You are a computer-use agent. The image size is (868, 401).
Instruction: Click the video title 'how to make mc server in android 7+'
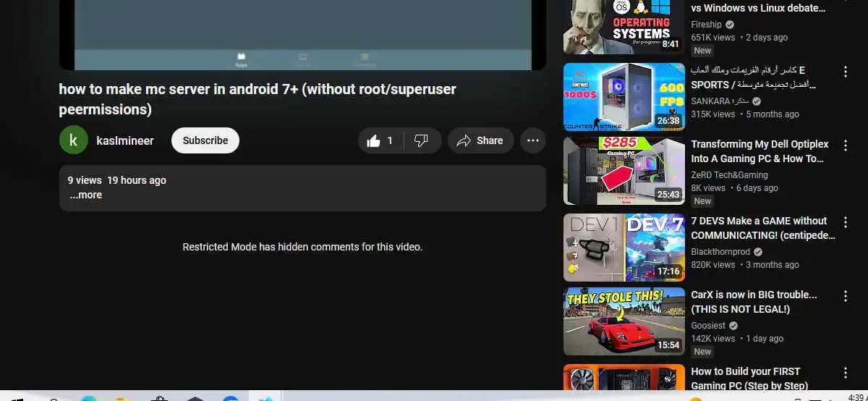coord(258,99)
